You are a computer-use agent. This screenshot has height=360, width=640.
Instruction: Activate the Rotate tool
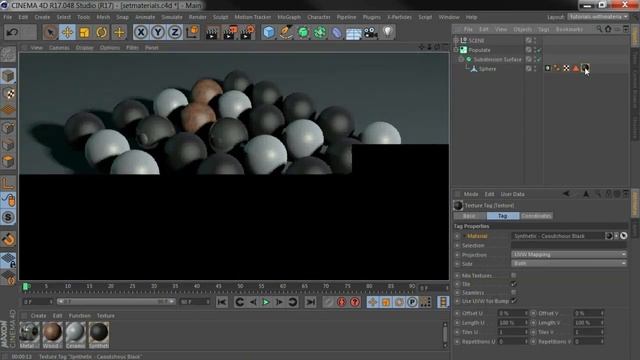pos(102,32)
